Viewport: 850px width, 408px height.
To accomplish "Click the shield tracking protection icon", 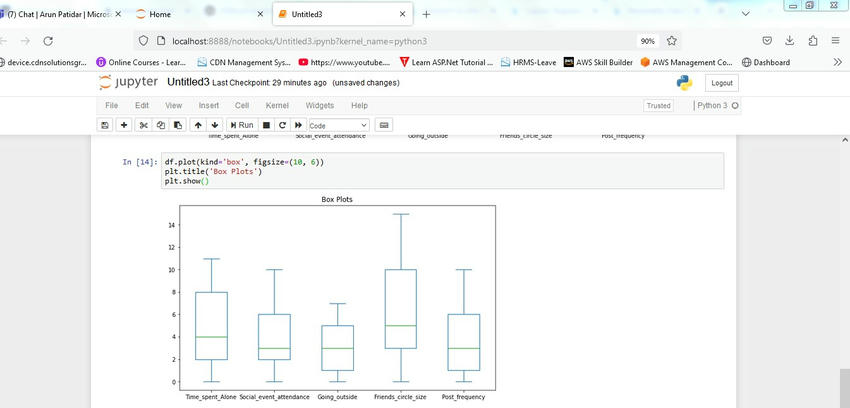I will point(143,41).
